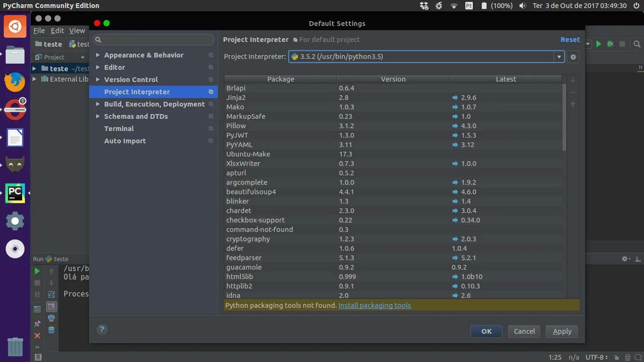This screenshot has height=362, width=644.
Task: Click the Reset link
Action: (570, 40)
